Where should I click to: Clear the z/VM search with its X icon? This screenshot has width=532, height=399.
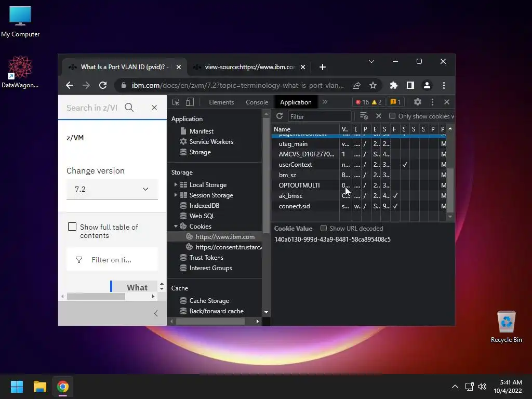click(154, 108)
